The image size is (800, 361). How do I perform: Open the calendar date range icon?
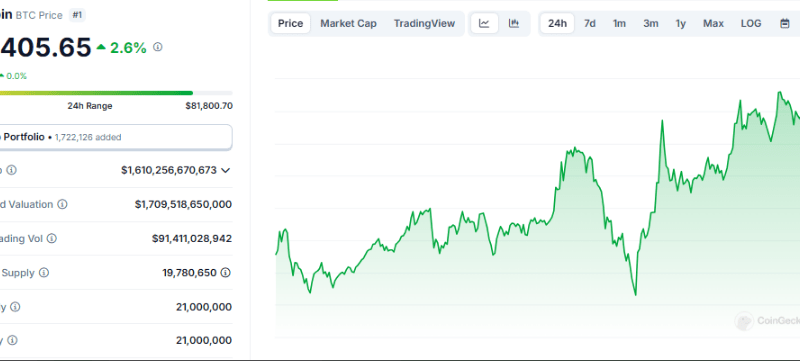pyautogui.click(x=785, y=23)
